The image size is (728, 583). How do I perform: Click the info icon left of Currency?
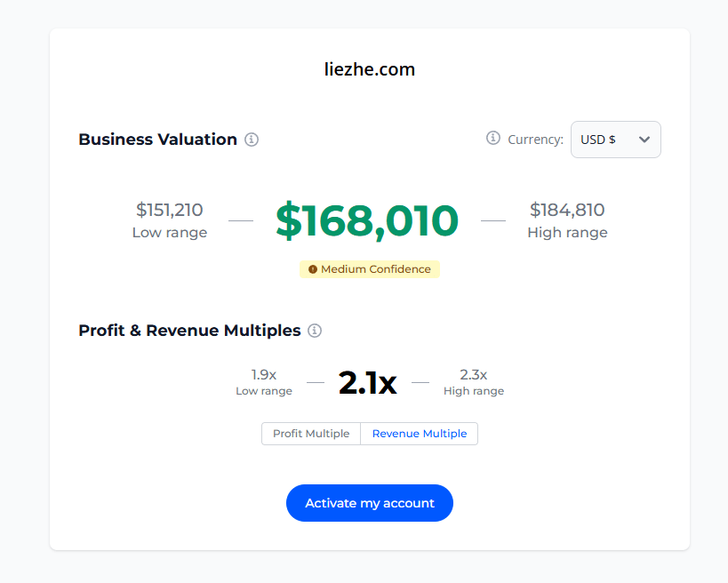pyautogui.click(x=493, y=138)
